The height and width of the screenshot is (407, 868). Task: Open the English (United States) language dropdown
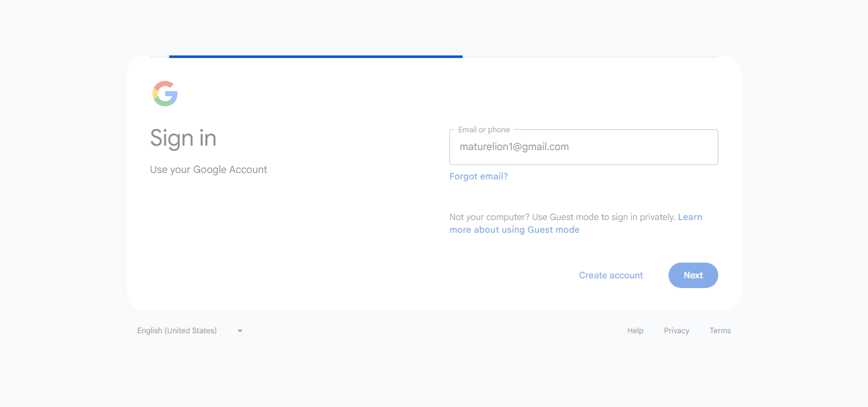pyautogui.click(x=190, y=331)
